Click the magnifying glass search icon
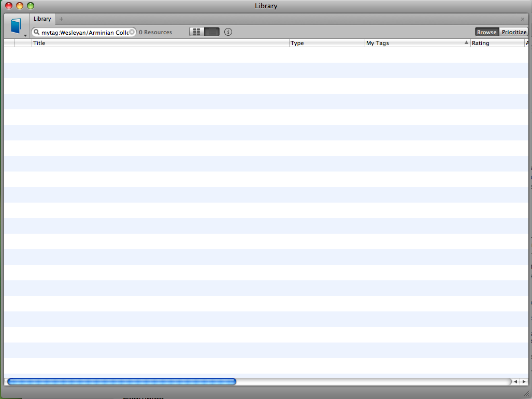The width and height of the screenshot is (532, 399). (x=36, y=32)
